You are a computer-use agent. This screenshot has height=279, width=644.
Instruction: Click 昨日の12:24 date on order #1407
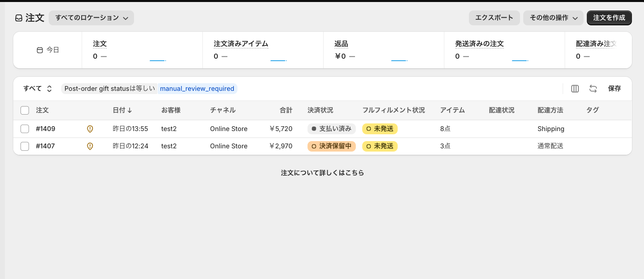pyautogui.click(x=130, y=146)
